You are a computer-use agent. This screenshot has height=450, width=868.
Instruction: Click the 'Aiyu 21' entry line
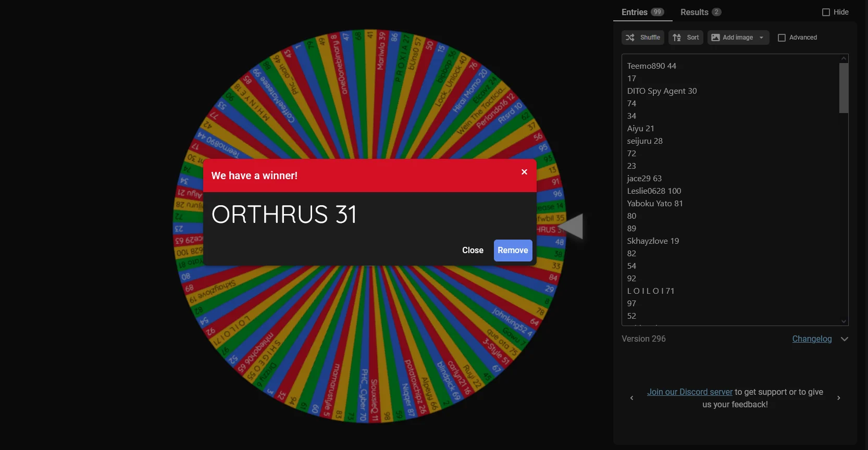tap(640, 129)
